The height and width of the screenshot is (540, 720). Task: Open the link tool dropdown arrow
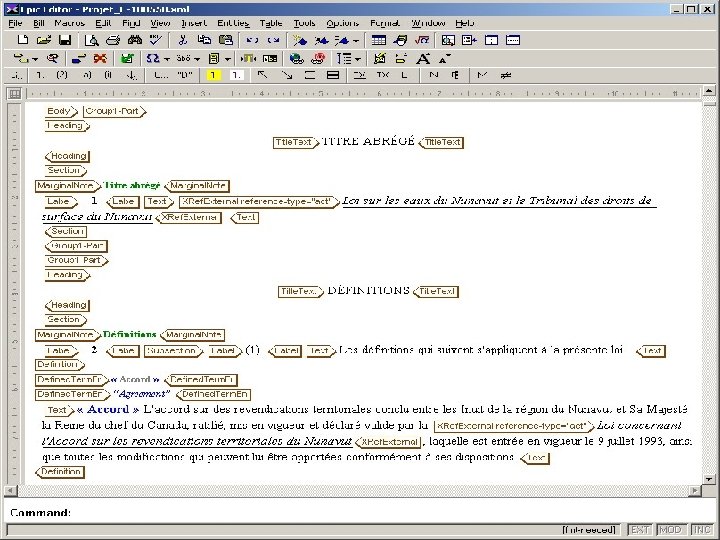(x=35, y=59)
